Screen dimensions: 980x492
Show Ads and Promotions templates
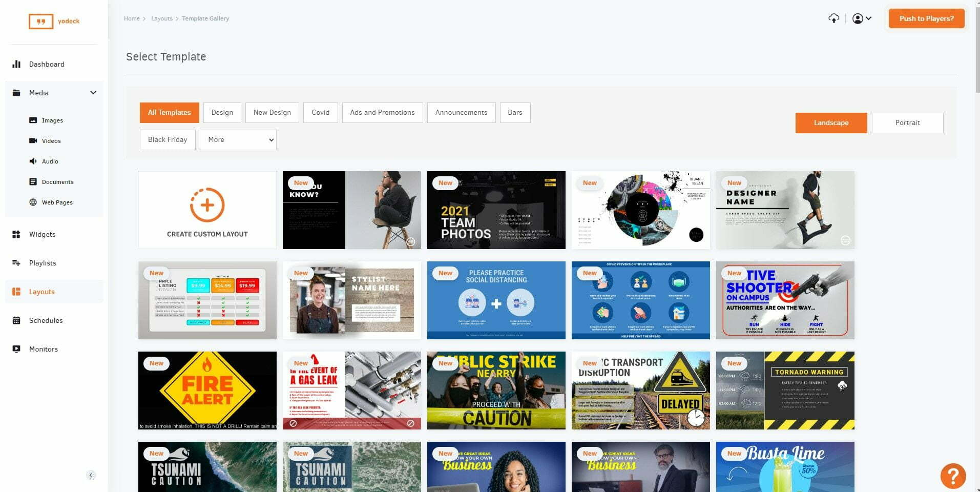[383, 113]
